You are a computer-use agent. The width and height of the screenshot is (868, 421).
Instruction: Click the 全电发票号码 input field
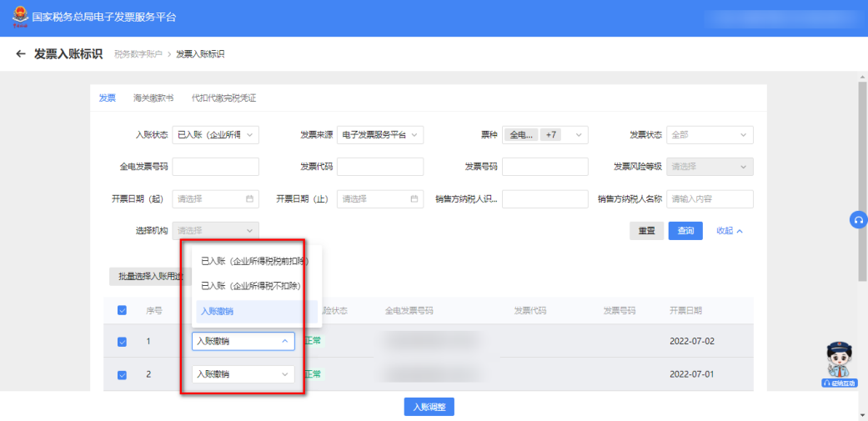216,167
